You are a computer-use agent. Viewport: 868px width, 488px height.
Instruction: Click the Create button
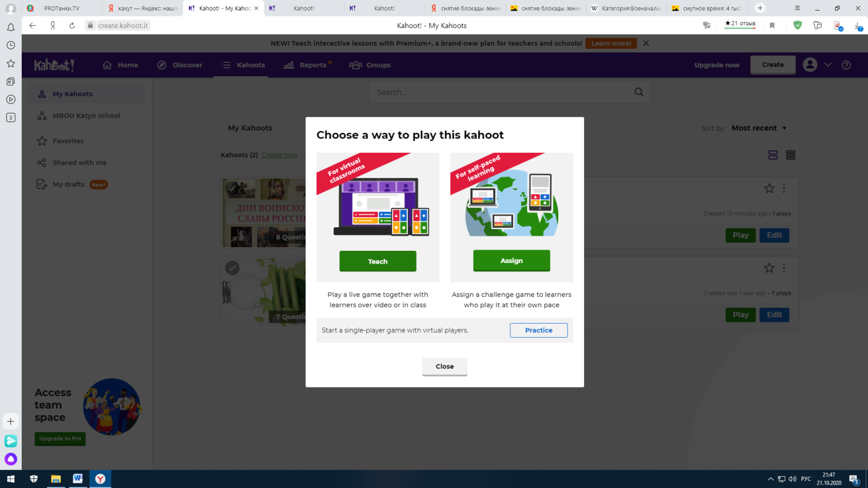pyautogui.click(x=773, y=65)
